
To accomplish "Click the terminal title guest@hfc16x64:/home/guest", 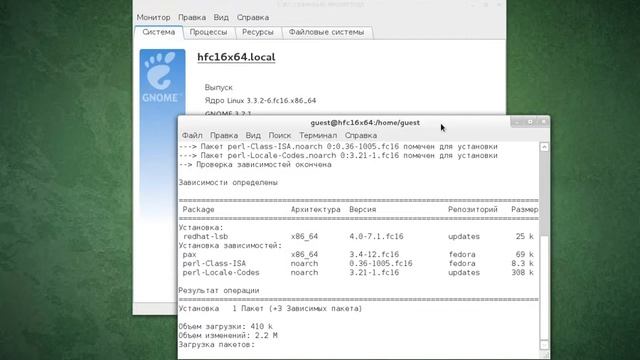I will tap(365, 122).
